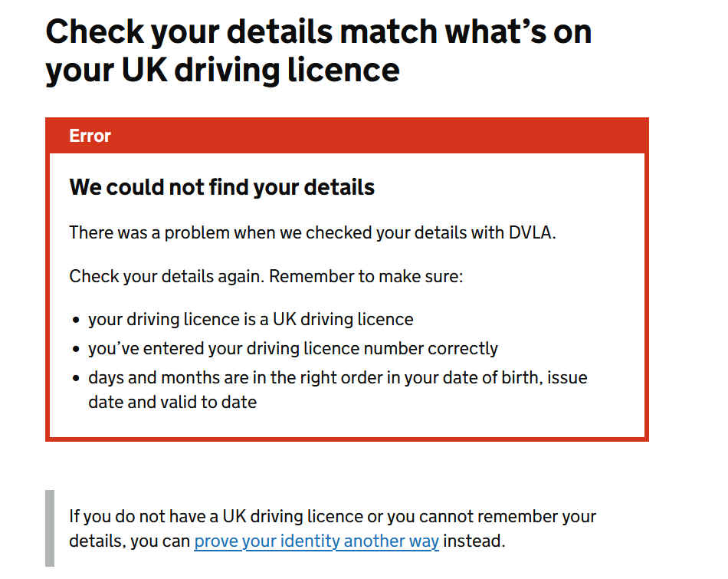This screenshot has width=728, height=579.
Task: Click the bullet dot before "days and months"
Action: pyautogui.click(x=76, y=378)
